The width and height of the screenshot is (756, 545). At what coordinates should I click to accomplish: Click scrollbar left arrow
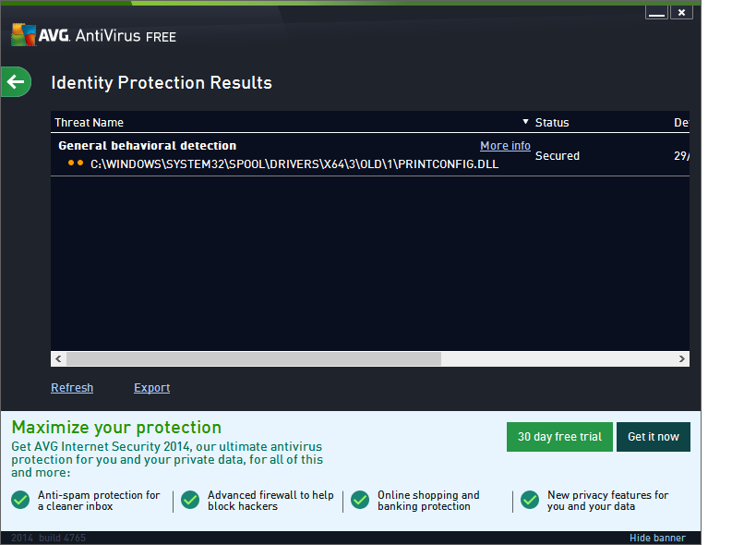[58, 358]
